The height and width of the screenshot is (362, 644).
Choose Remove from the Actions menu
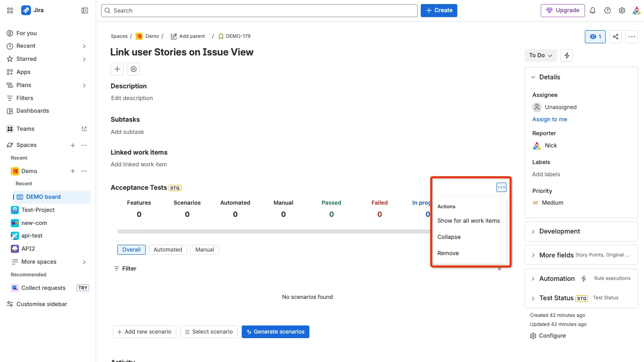469,253
